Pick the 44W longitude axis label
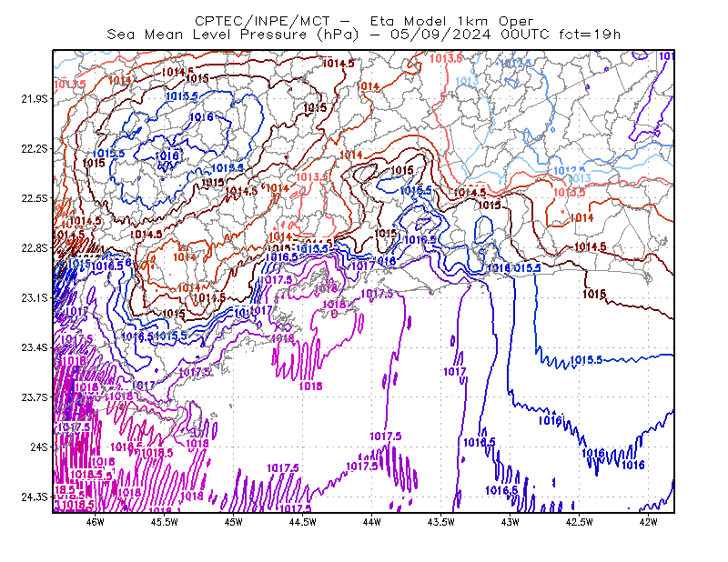This screenshot has height=562, width=728. (x=372, y=522)
